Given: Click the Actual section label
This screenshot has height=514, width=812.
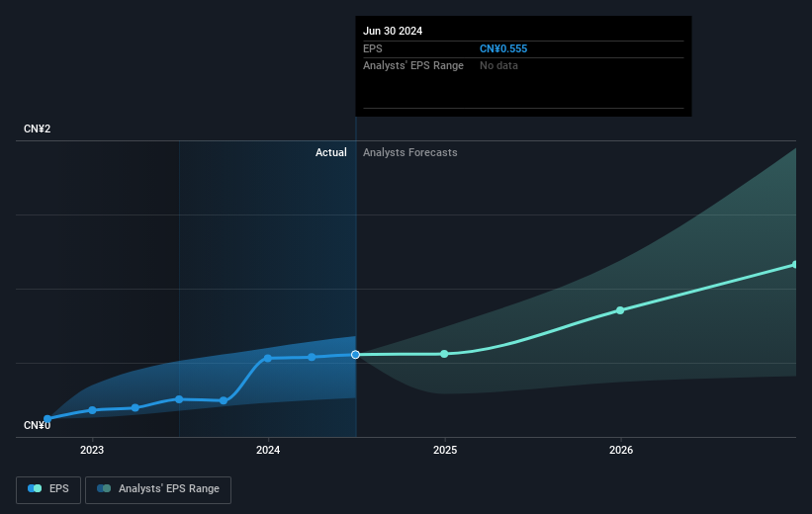Looking at the screenshot, I should [x=331, y=152].
